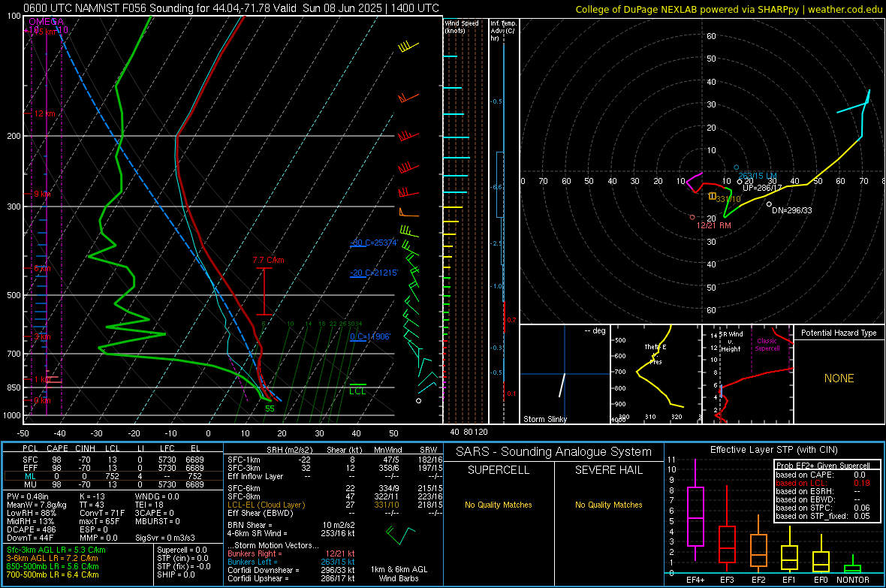886x588 pixels.
Task: Click the -30 C=25374' height label
Action: (374, 243)
